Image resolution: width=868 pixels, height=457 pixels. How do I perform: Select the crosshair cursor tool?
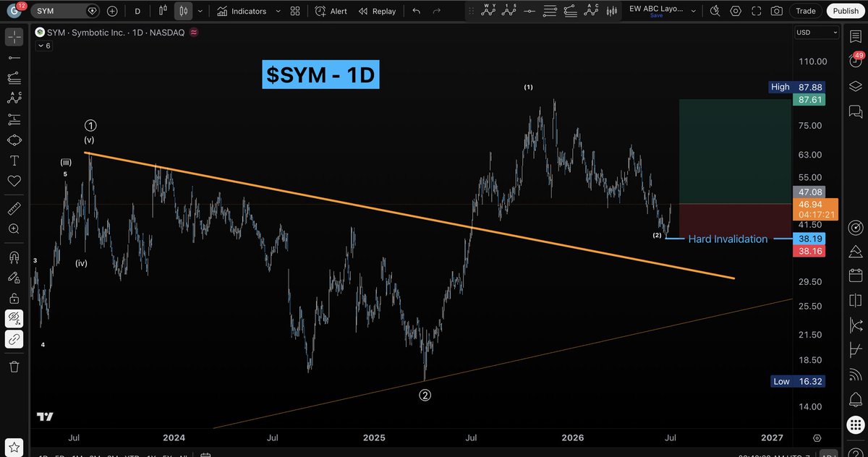click(x=14, y=37)
